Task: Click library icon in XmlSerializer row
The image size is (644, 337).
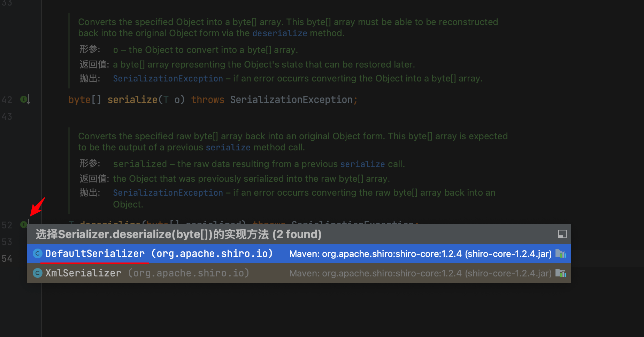Action: (x=560, y=273)
